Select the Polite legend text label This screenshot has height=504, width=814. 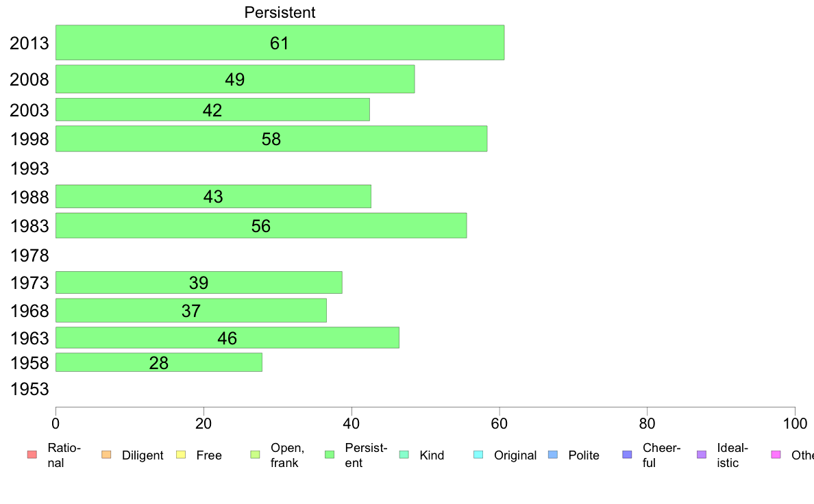584,455
